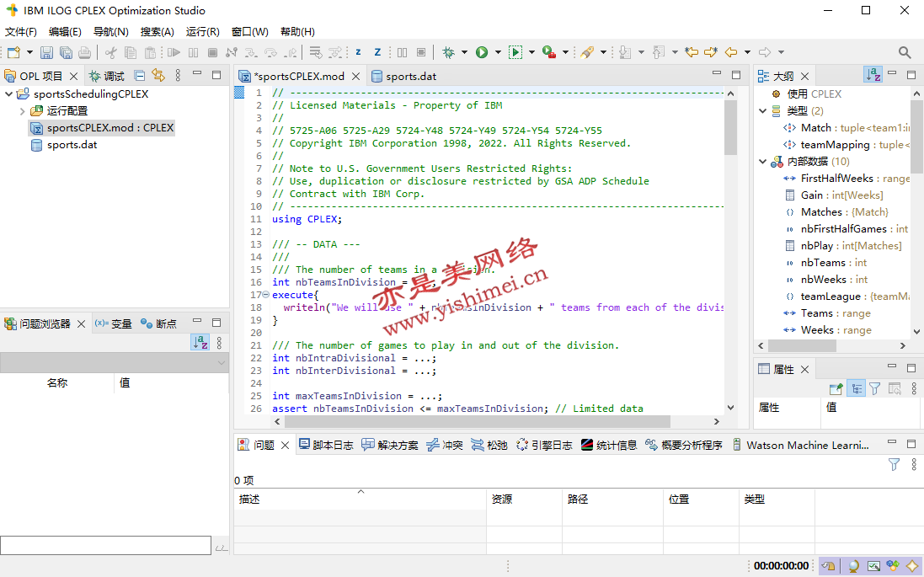Click the Debug bug icon in the toolbar
924x577 pixels.
pyautogui.click(x=448, y=52)
